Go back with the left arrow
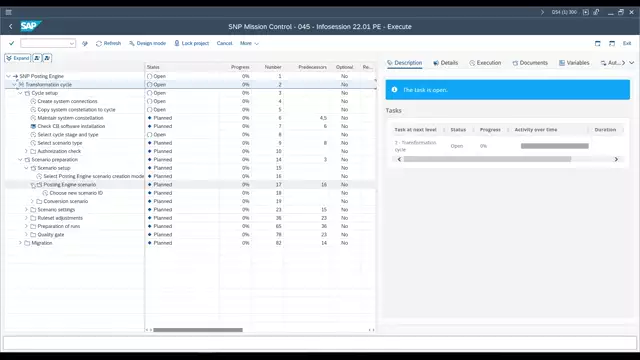The image size is (640, 360). (11, 27)
